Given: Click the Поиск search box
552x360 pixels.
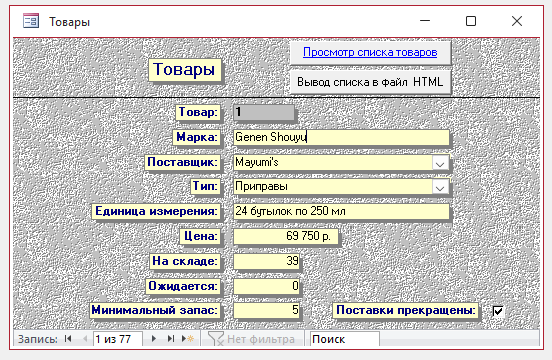Looking at the screenshot, I should pyautogui.click(x=345, y=339).
